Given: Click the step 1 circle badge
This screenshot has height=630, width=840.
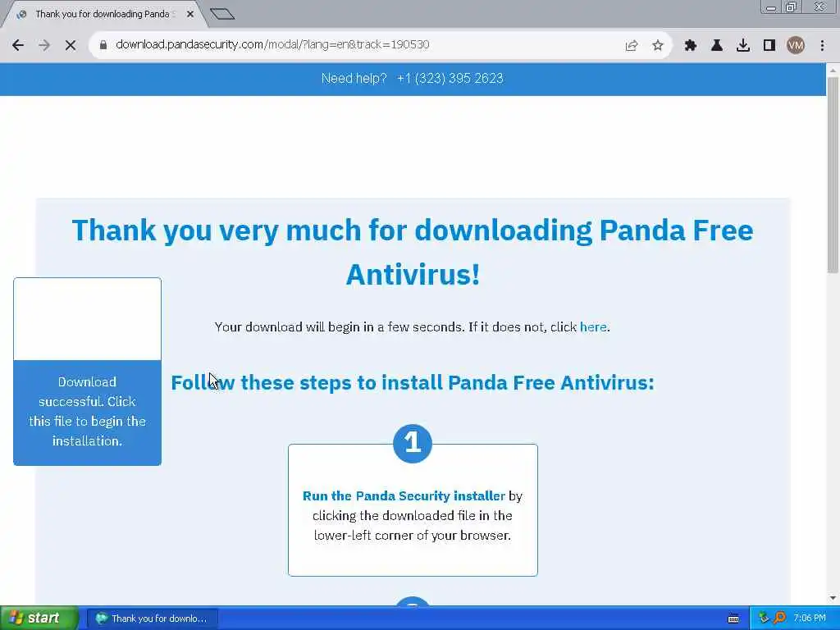Looking at the screenshot, I should 413,443.
